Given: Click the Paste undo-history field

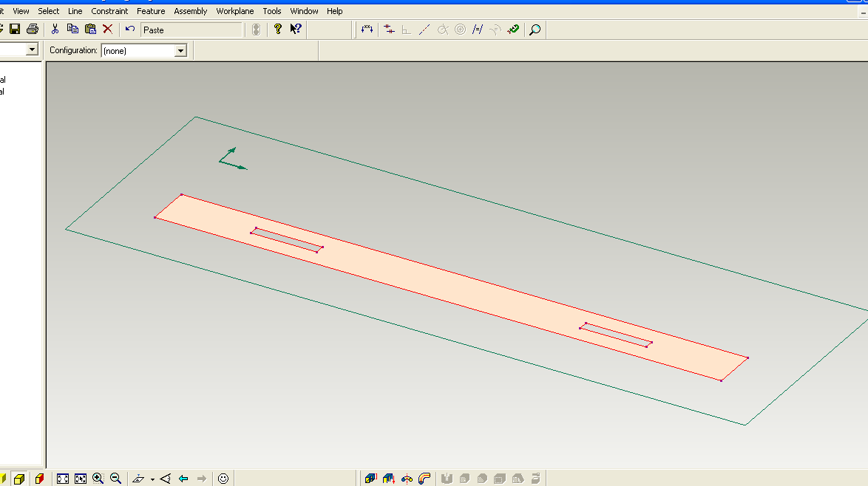Looking at the screenshot, I should [191, 30].
